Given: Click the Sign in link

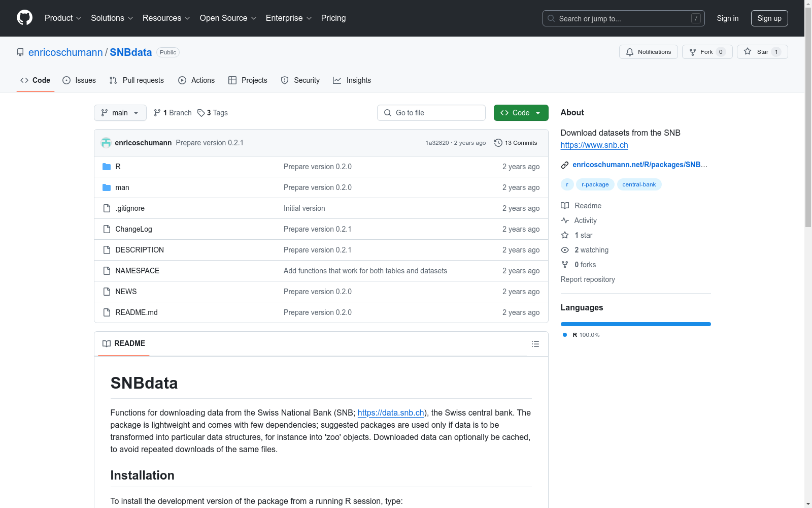Looking at the screenshot, I should [728, 18].
